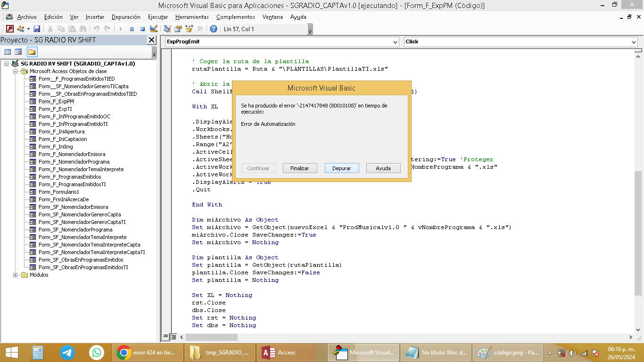
Task: Select Form_F_ExpPM in the project tree
Action: click(56, 101)
